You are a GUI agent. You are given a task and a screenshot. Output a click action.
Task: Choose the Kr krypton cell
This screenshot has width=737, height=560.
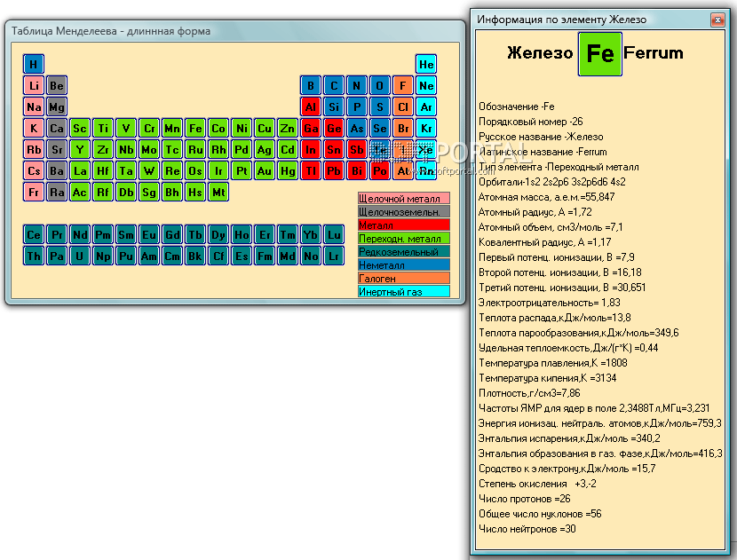tap(426, 129)
